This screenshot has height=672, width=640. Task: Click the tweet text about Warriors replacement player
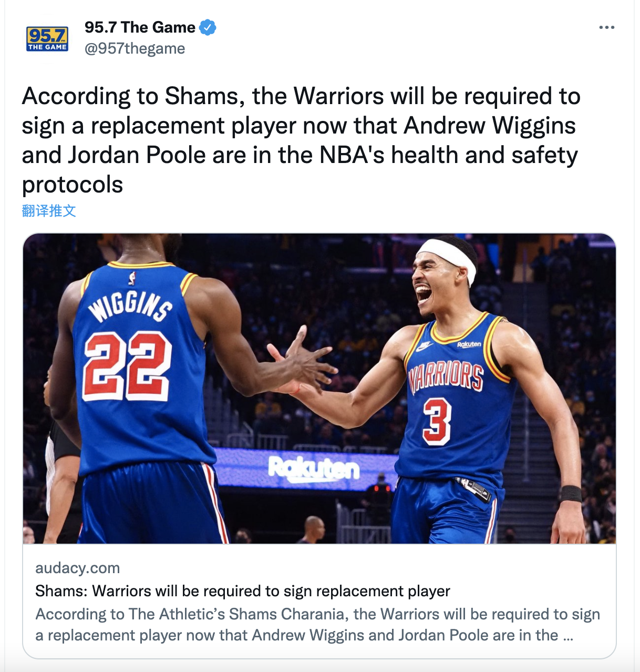tap(301, 140)
